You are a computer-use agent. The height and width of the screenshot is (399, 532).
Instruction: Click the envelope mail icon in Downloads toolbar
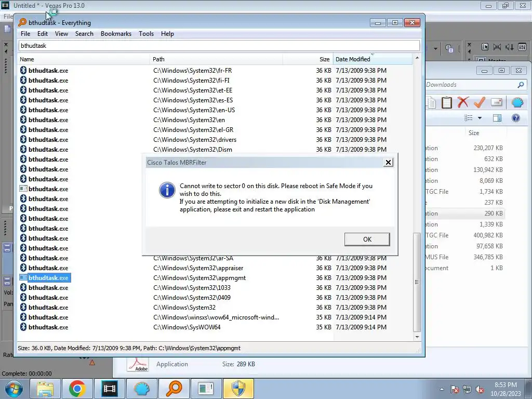click(496, 102)
